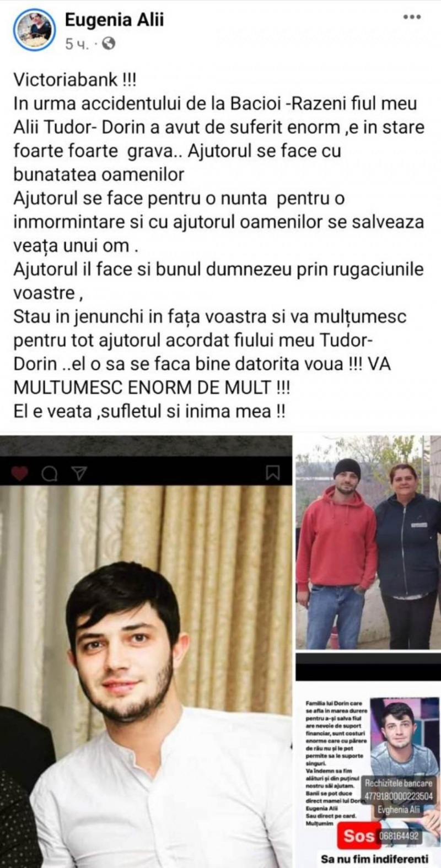Tap the paper plane share icon

79,473
